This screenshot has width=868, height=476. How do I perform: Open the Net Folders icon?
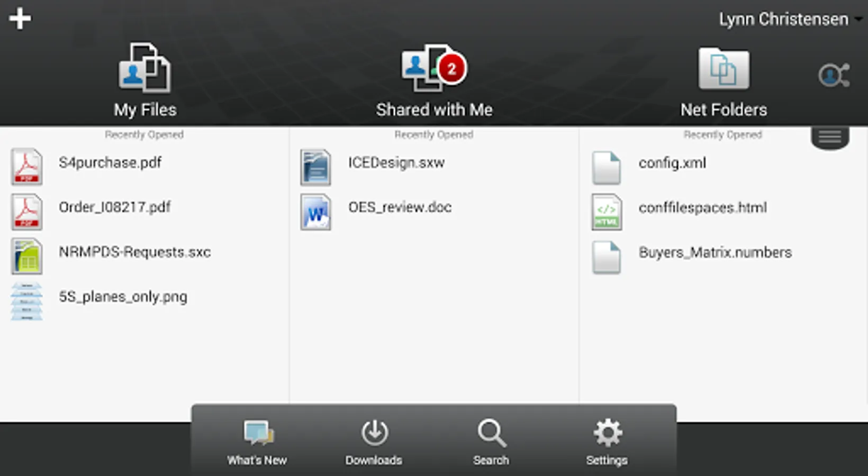click(724, 69)
